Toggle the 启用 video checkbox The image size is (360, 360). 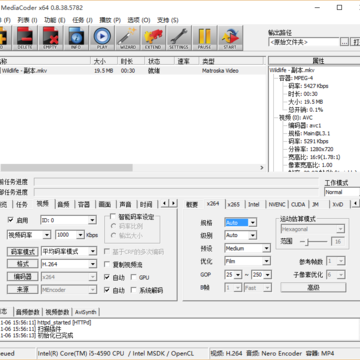pyautogui.click(x=11, y=220)
